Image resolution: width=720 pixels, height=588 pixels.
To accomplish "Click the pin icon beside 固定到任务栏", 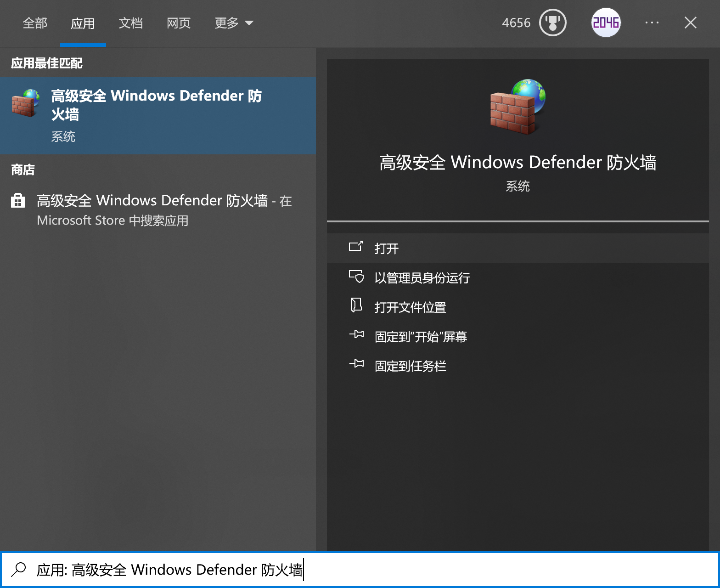I will pos(356,364).
